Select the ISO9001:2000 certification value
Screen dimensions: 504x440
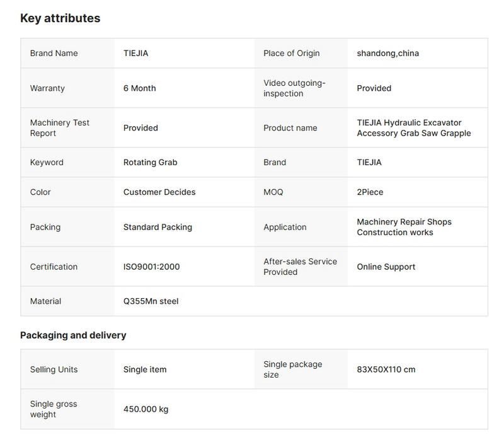pyautogui.click(x=151, y=267)
